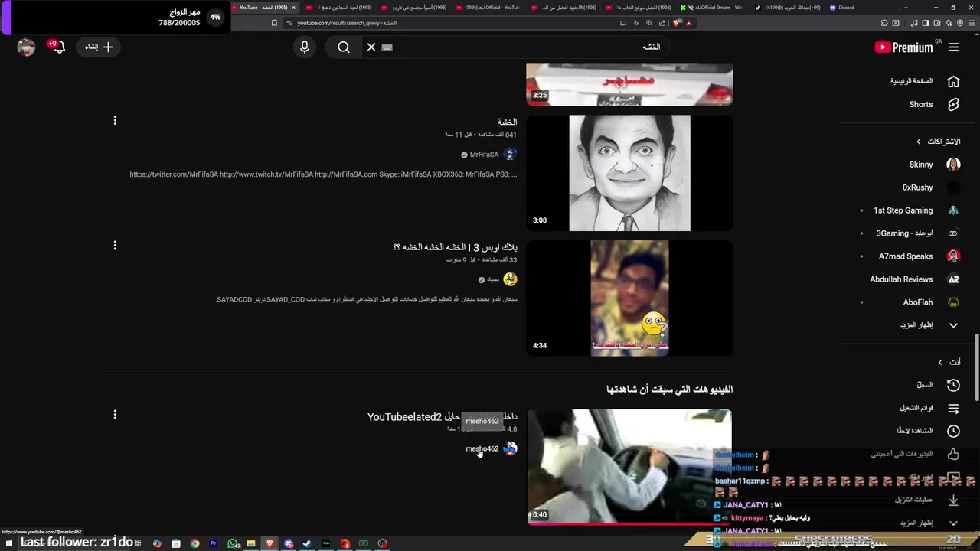Open Adobe Premiere Pro from taskbar
Screen dimensions: 980x551
coord(214,543)
